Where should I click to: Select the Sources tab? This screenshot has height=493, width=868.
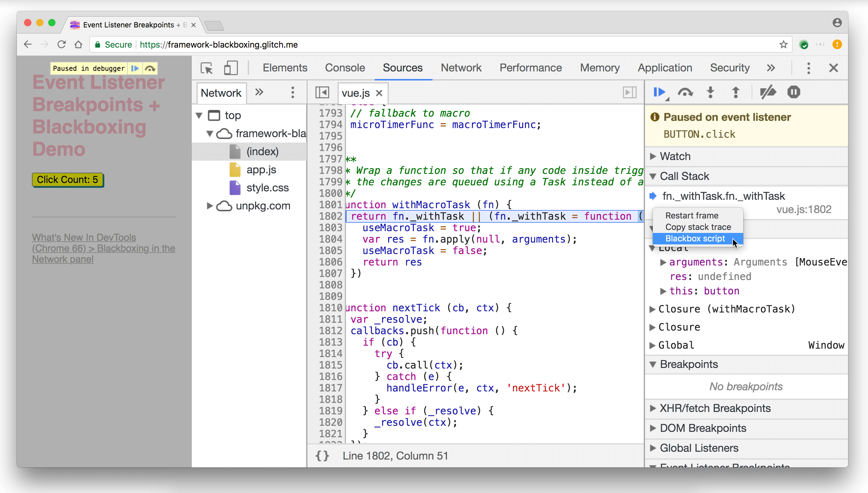click(403, 68)
